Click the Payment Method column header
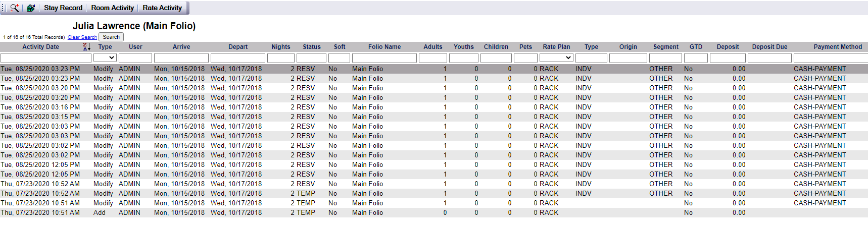868x227 pixels. pyautogui.click(x=838, y=46)
